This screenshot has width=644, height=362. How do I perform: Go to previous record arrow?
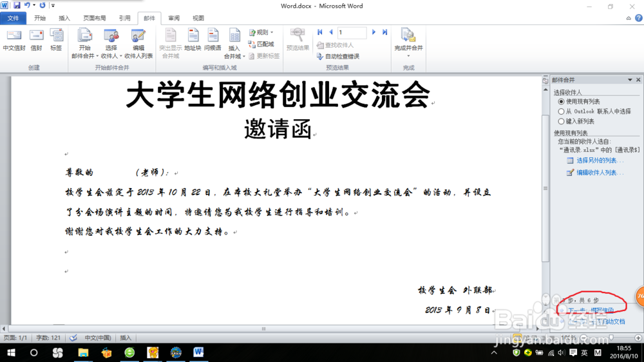pos(330,32)
